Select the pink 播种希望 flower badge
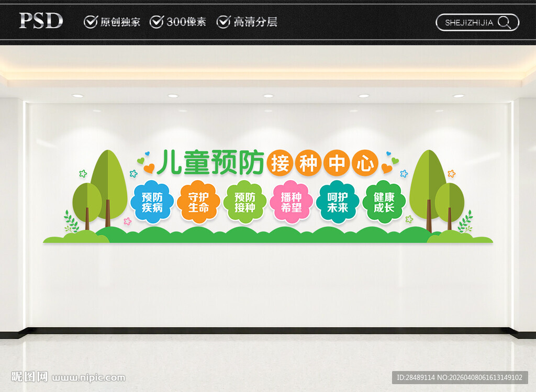 click(292, 201)
